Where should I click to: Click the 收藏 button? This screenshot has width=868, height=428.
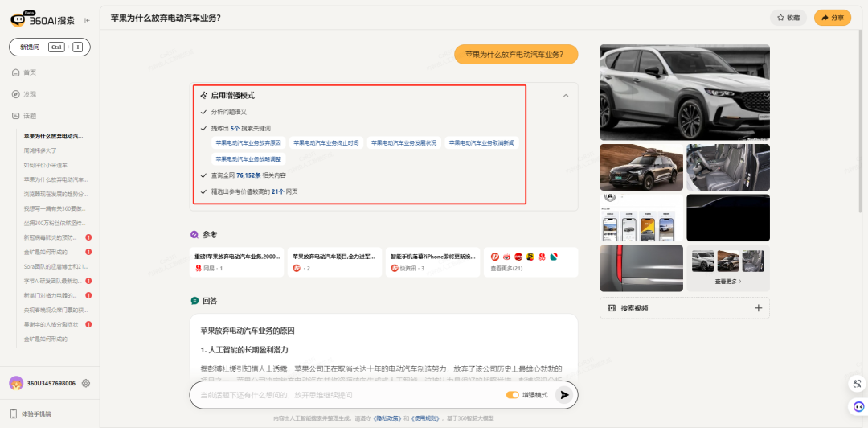pyautogui.click(x=788, y=17)
